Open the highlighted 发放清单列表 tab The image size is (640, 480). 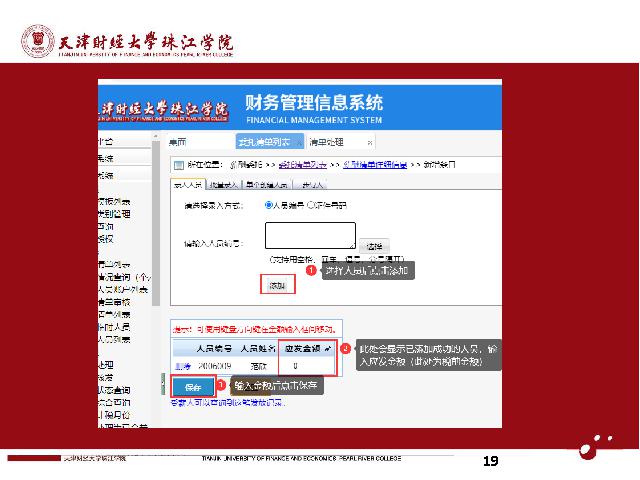(269, 142)
